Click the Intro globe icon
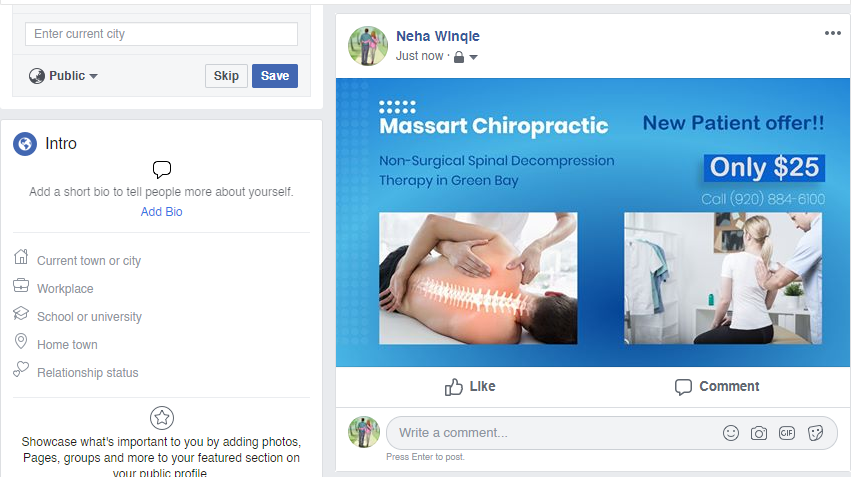851x477 pixels. pyautogui.click(x=25, y=144)
